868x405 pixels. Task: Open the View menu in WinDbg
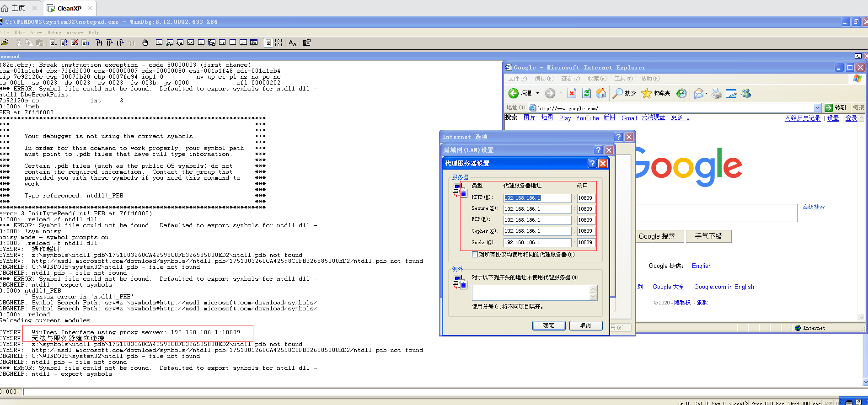tap(36, 33)
